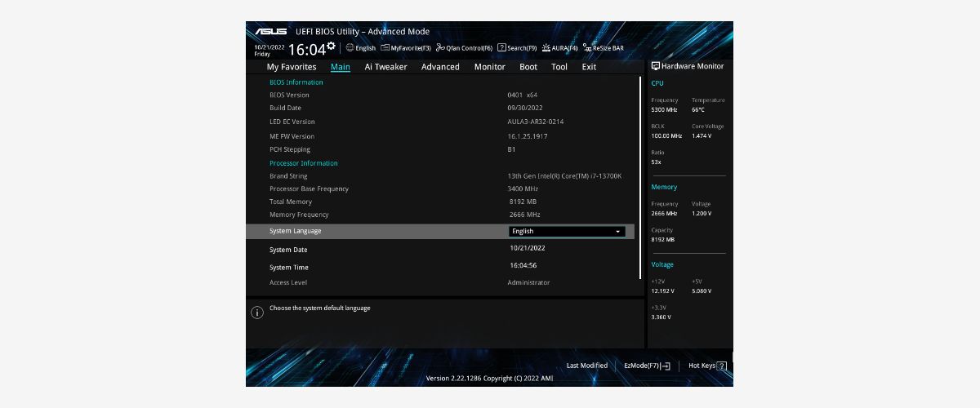This screenshot has height=408, width=980.
Task: Click the 16:04 clock display
Action: click(306, 50)
